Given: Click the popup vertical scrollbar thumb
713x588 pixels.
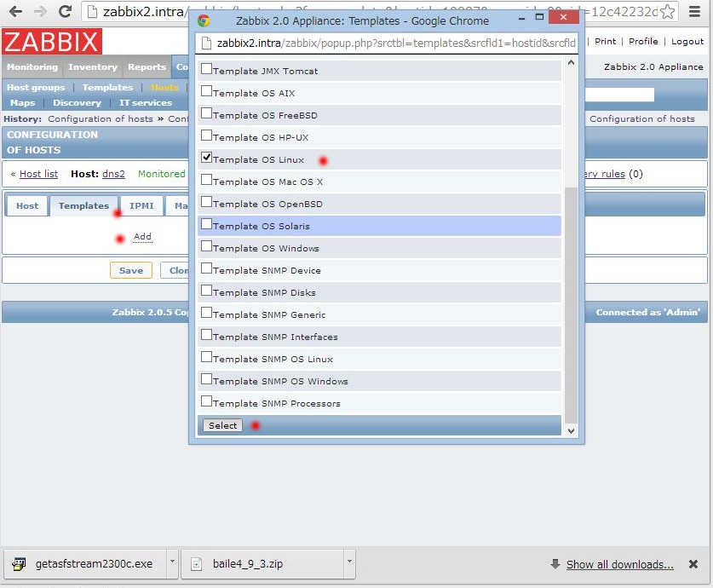Looking at the screenshot, I should (x=571, y=305).
